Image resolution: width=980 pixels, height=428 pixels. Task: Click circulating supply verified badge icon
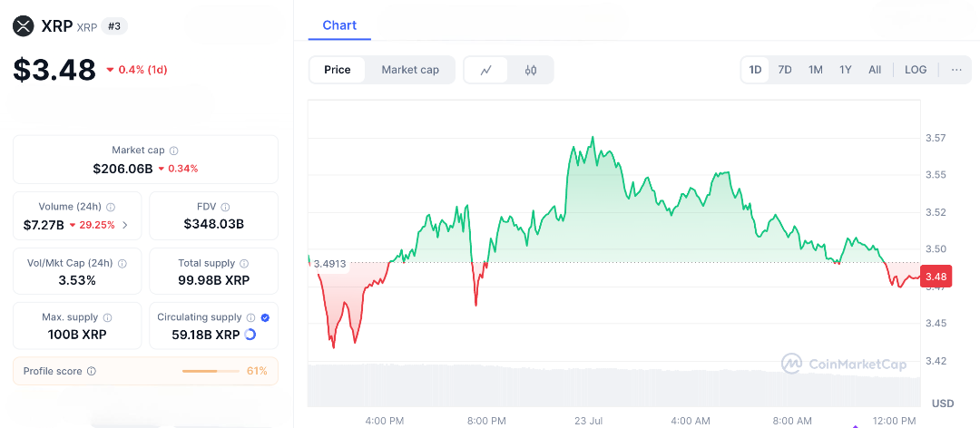click(x=265, y=317)
